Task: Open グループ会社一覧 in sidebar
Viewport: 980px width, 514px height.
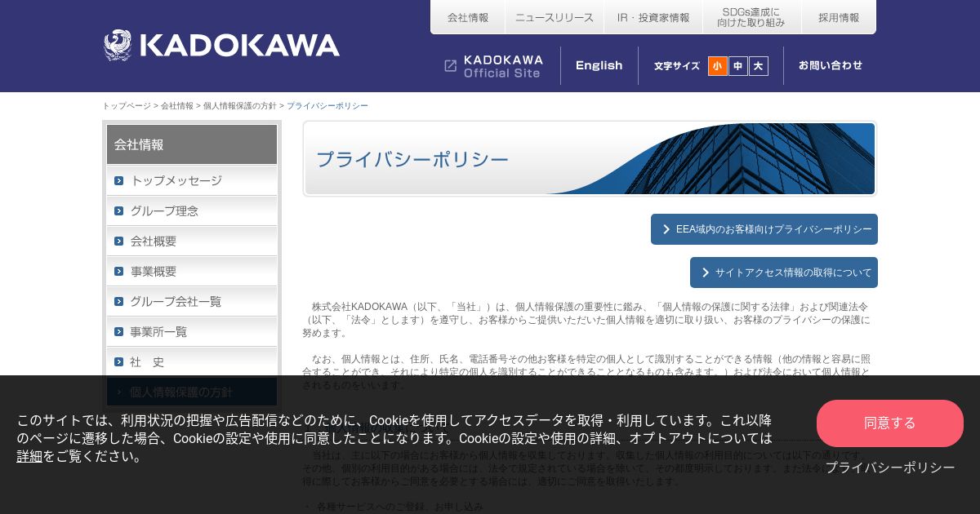Action: click(192, 301)
